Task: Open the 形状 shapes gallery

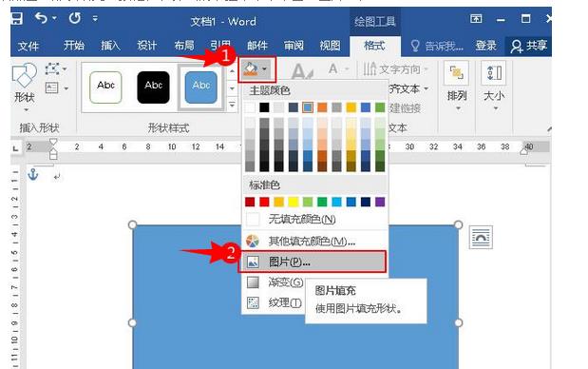Action: [25, 87]
